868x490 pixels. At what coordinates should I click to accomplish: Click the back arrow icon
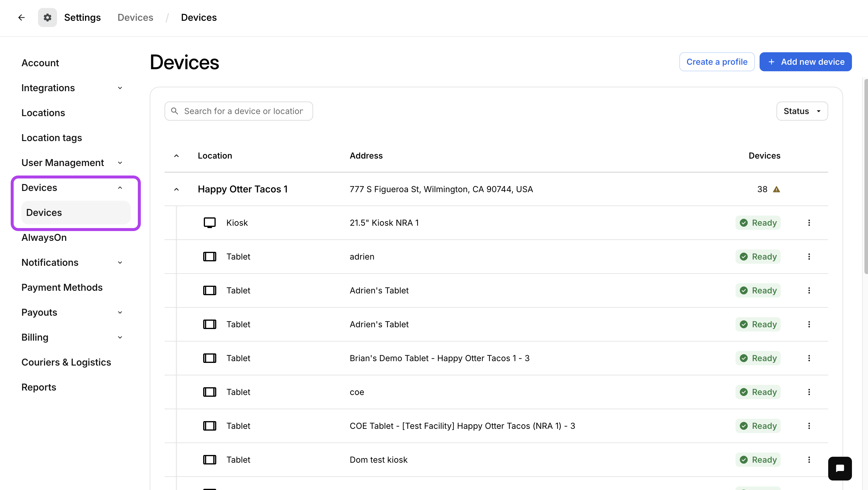point(21,18)
